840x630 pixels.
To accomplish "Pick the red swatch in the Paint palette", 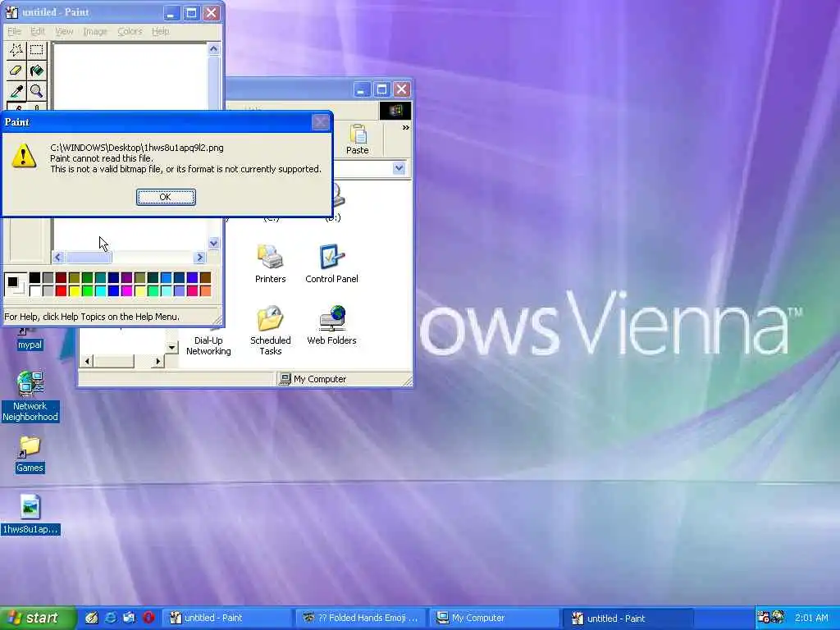I will 61,291.
